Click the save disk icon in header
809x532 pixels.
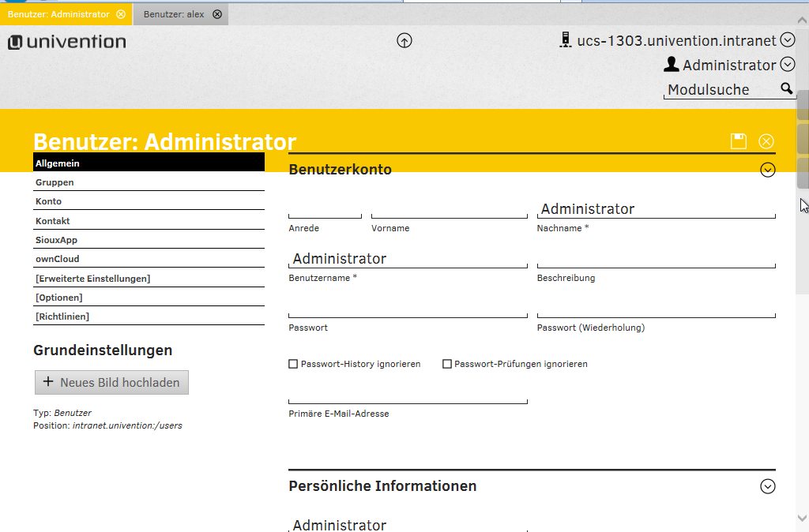[x=739, y=141]
